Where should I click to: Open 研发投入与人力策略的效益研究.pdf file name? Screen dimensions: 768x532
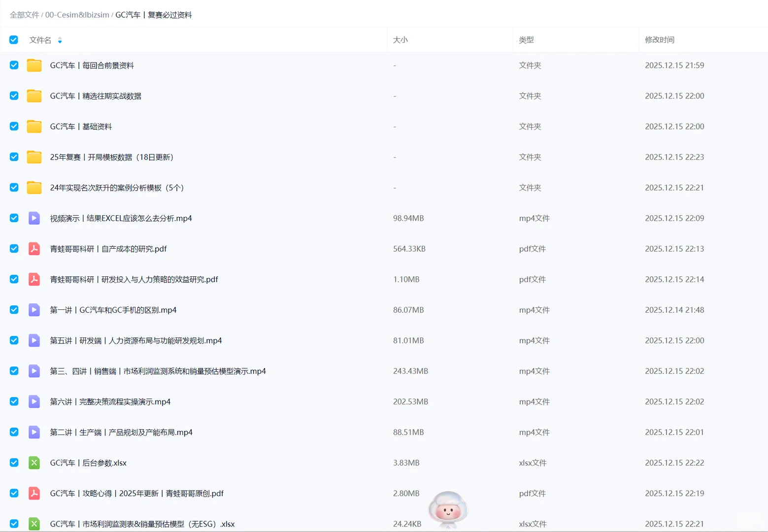(134, 279)
